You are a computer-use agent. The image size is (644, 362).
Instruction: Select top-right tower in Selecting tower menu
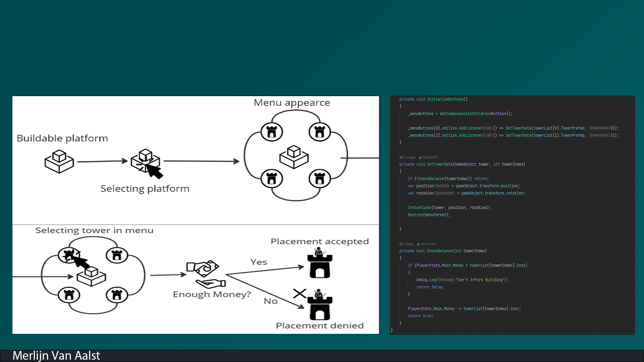(x=117, y=255)
